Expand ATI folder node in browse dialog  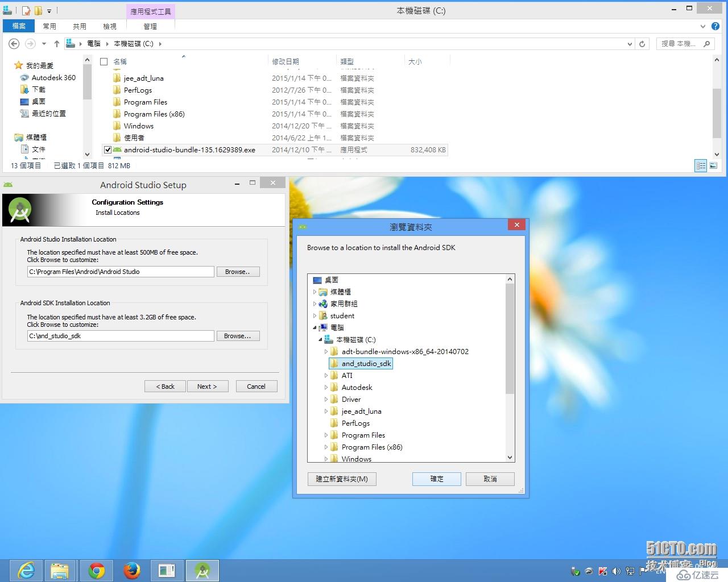pos(326,375)
